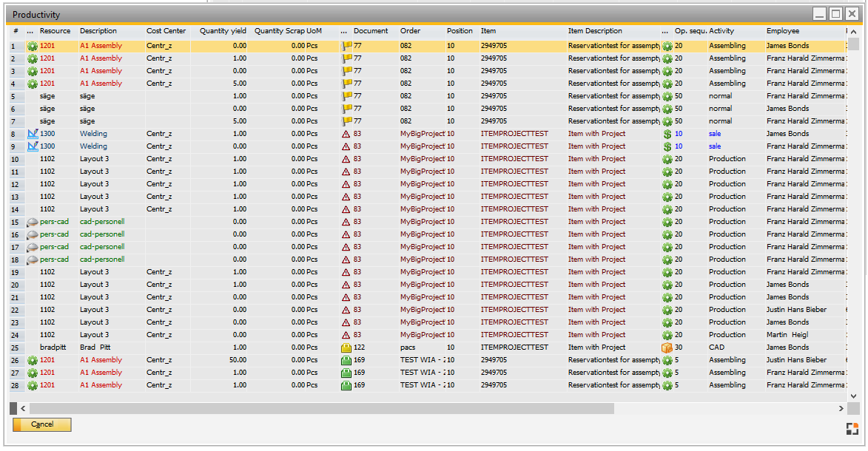Click yellow flag document icon in row 5
The height and width of the screenshot is (451, 868).
click(x=346, y=96)
